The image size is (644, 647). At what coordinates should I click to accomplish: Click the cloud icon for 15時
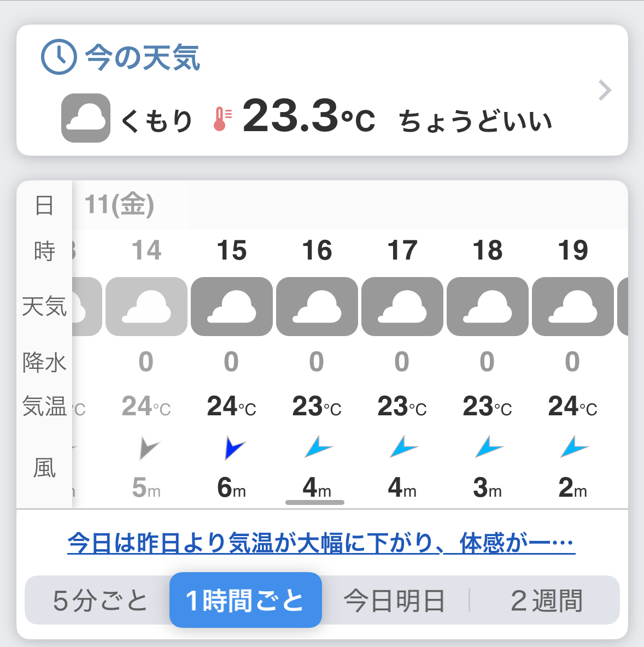click(x=232, y=307)
